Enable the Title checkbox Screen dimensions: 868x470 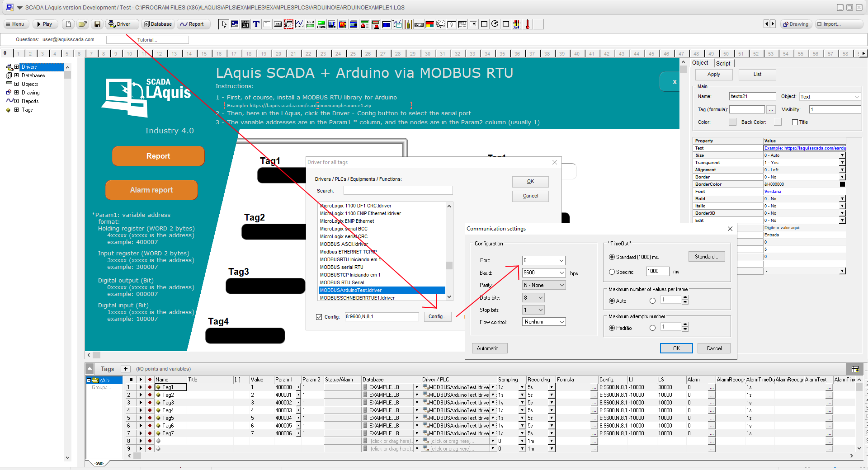click(x=795, y=122)
